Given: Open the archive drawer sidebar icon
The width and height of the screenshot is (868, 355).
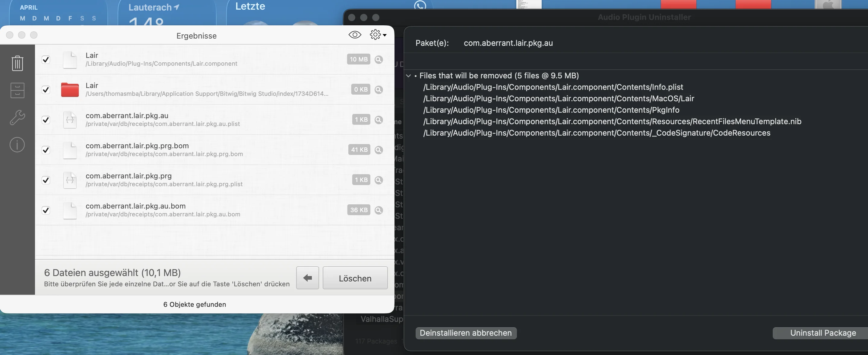Looking at the screenshot, I should coord(17,90).
